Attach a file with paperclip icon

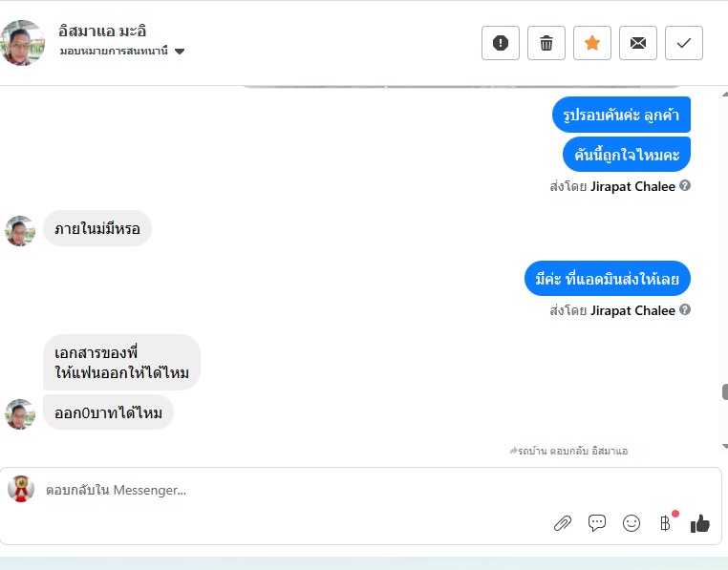tap(563, 523)
